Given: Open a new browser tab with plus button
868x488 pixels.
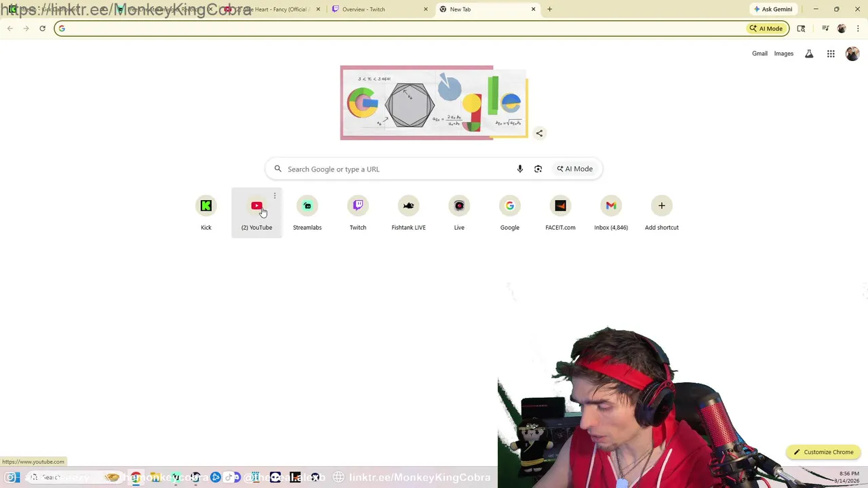Looking at the screenshot, I should pos(549,9).
